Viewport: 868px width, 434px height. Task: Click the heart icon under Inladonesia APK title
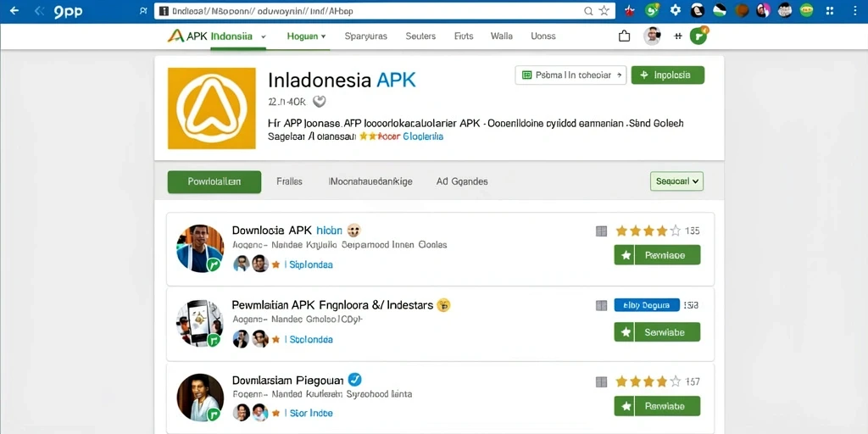click(320, 102)
